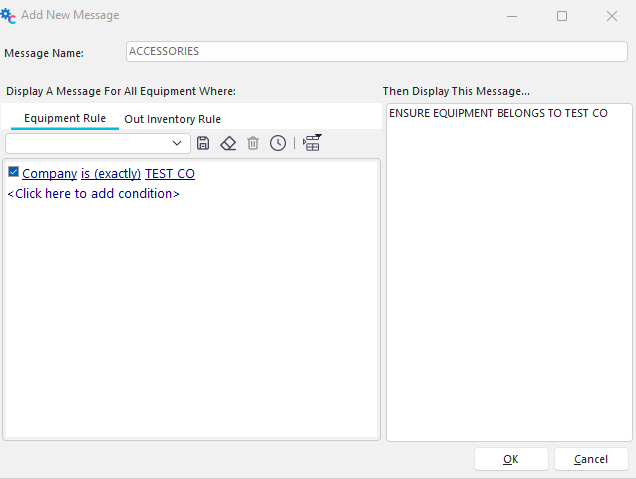Click inside the display message text area
Image resolution: width=636 pixels, height=479 pixels.
[x=508, y=270]
